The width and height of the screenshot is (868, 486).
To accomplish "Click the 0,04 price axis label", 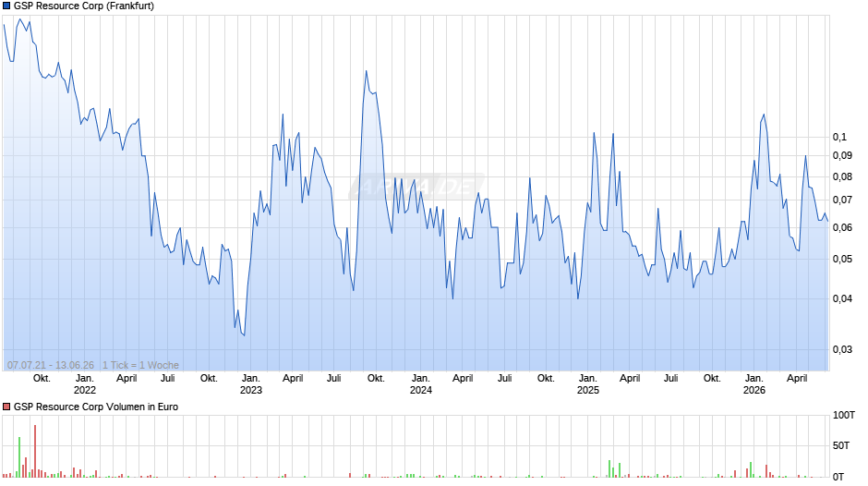I will pos(842,298).
